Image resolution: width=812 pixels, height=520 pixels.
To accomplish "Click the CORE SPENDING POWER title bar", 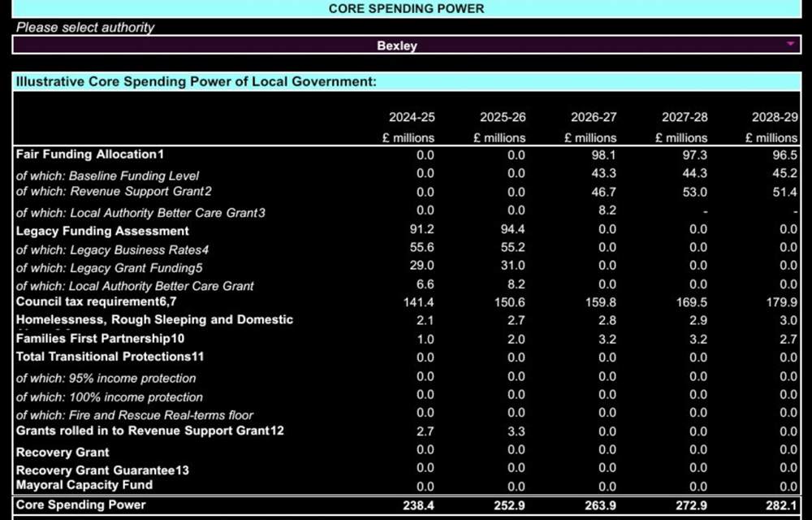I will coord(406,9).
